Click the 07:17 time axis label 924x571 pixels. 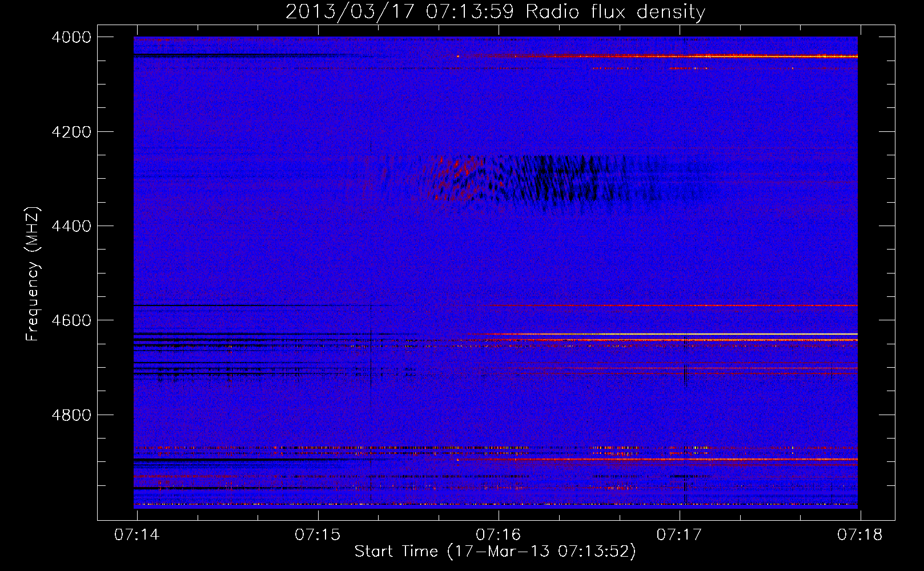pos(680,535)
